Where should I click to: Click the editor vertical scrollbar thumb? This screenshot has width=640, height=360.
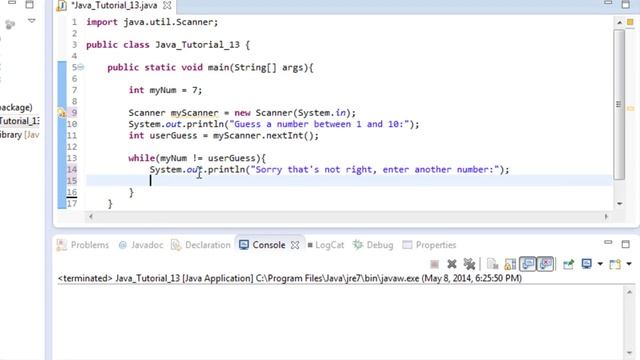[619, 104]
